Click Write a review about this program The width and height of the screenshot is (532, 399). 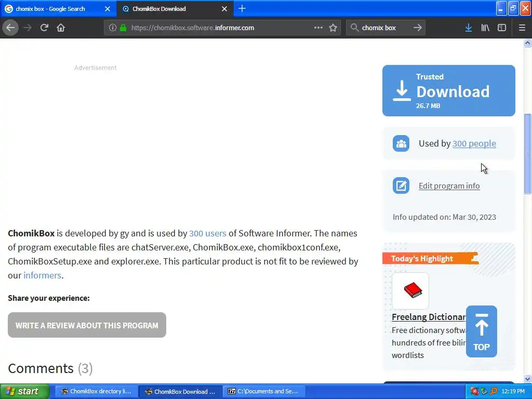click(x=87, y=325)
